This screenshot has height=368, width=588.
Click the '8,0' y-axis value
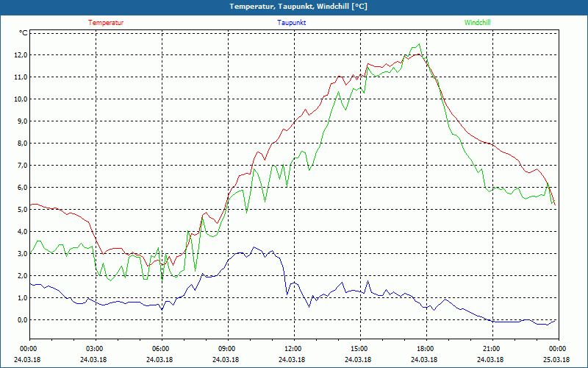point(23,144)
